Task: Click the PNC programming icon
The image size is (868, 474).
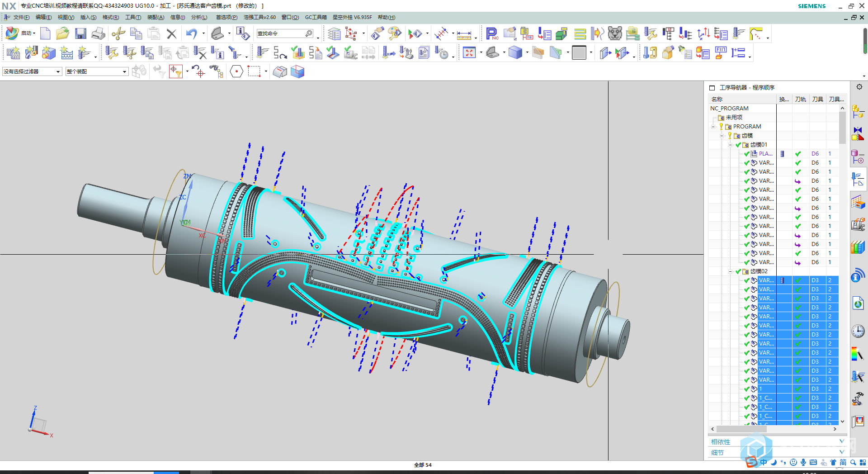Action: (x=492, y=34)
